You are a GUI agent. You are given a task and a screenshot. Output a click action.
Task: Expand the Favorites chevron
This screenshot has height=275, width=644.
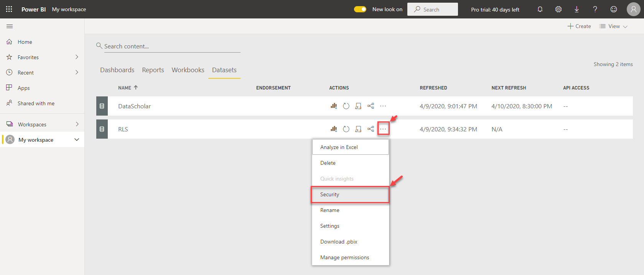point(77,57)
